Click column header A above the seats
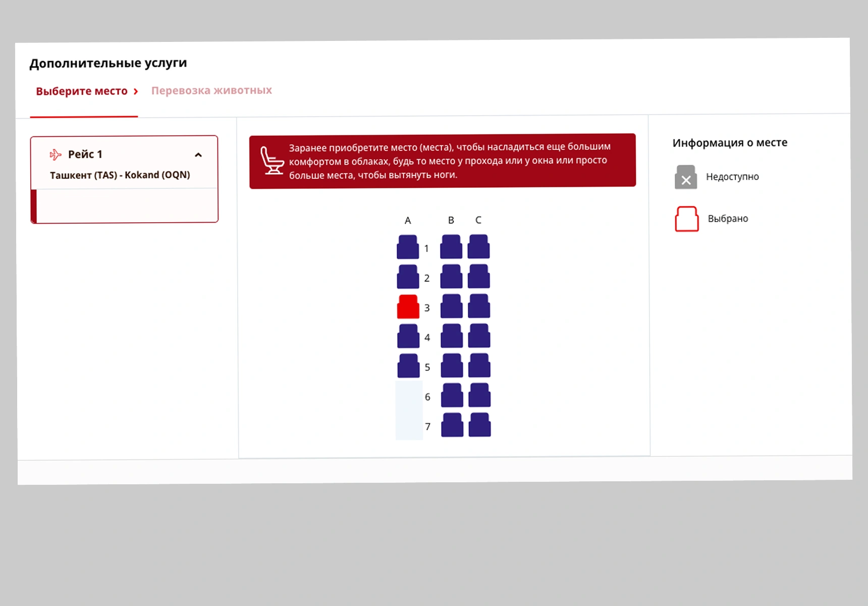The image size is (868, 606). click(408, 221)
